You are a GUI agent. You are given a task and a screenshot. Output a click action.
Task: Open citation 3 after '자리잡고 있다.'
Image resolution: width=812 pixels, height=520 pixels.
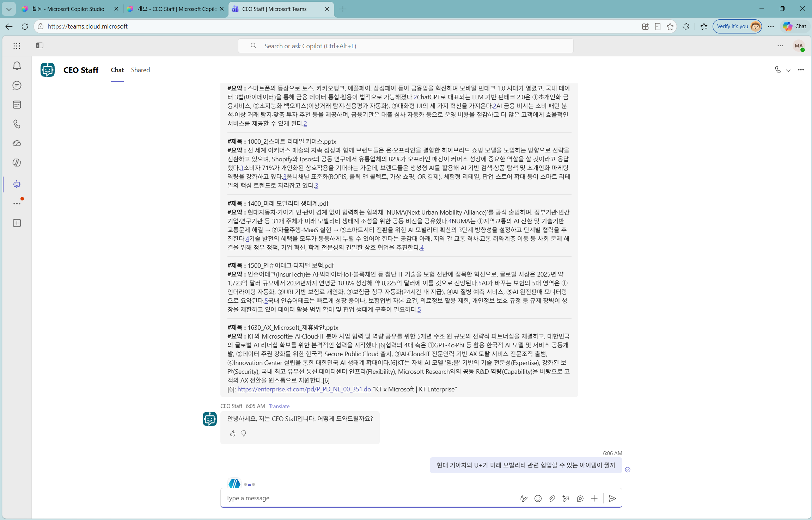316,186
